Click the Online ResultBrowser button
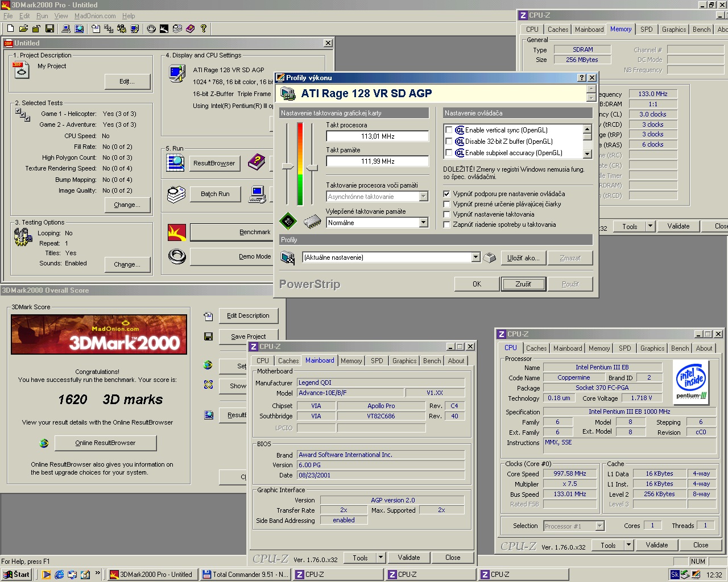728x582 pixels. pos(105,443)
